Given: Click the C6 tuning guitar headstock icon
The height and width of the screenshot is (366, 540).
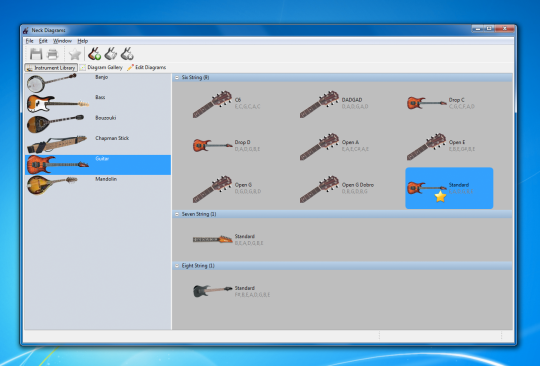Looking at the screenshot, I should tap(212, 104).
